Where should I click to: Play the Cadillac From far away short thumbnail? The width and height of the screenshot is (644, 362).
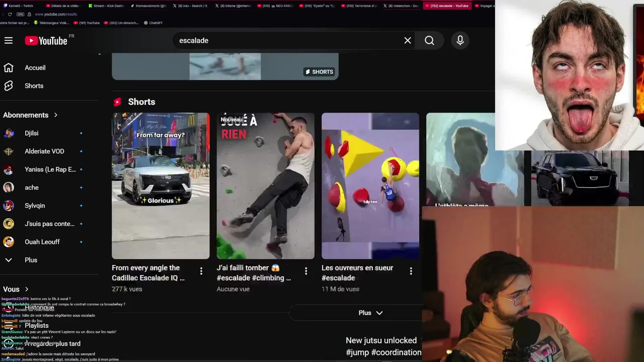pyautogui.click(x=160, y=186)
